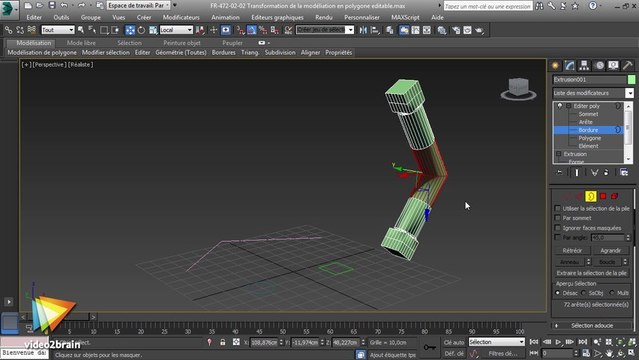Viewport: 639px width, 360px height.
Task: Open the 'Tout' selection filter dropdown
Action: [x=58, y=30]
